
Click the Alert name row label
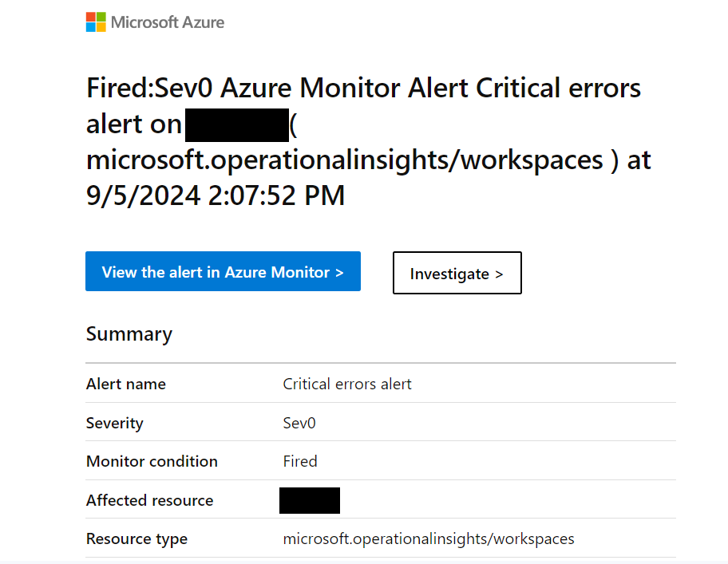pyautogui.click(x=126, y=384)
